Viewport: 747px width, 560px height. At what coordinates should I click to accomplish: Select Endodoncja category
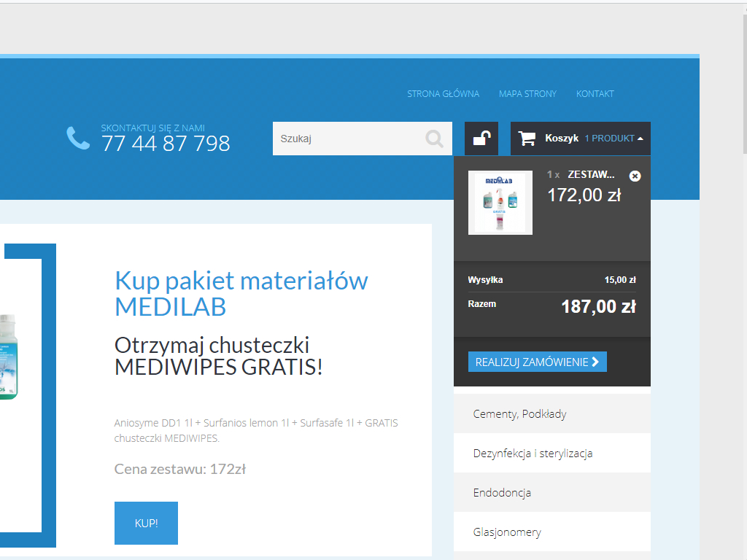coord(551,493)
